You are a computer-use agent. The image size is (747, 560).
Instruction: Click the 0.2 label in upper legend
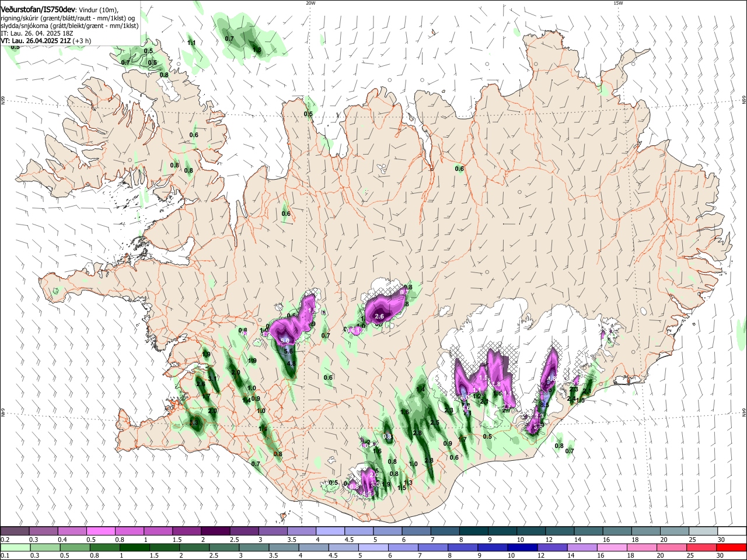[x=5, y=539]
